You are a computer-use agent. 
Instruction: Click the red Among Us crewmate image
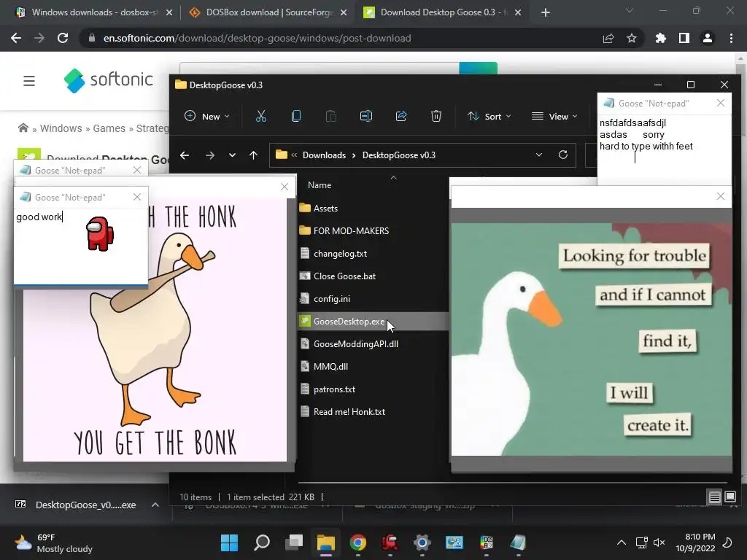pos(99,233)
